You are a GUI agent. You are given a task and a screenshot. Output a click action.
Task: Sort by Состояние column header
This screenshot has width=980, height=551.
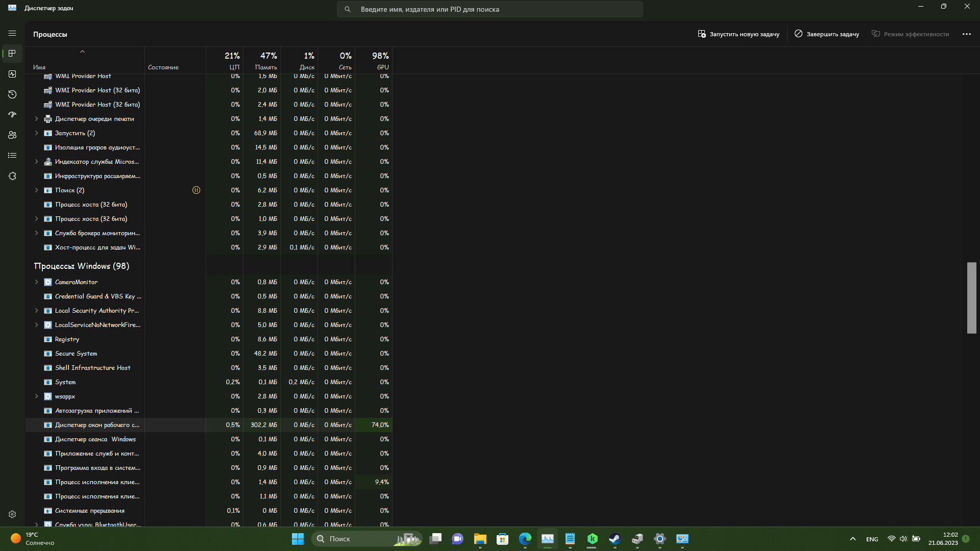click(175, 60)
